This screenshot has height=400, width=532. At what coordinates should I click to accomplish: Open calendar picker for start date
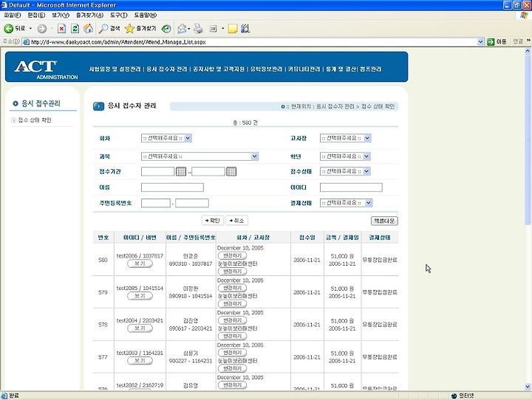click(x=181, y=171)
